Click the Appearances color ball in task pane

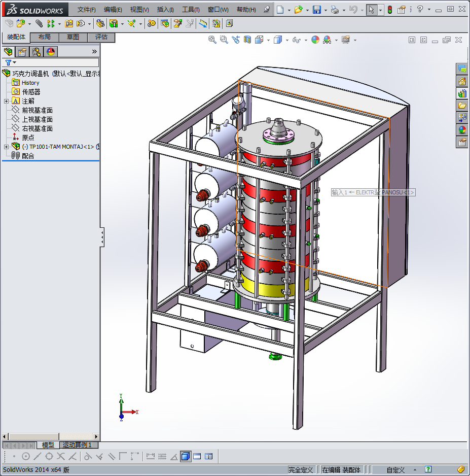pyautogui.click(x=462, y=130)
